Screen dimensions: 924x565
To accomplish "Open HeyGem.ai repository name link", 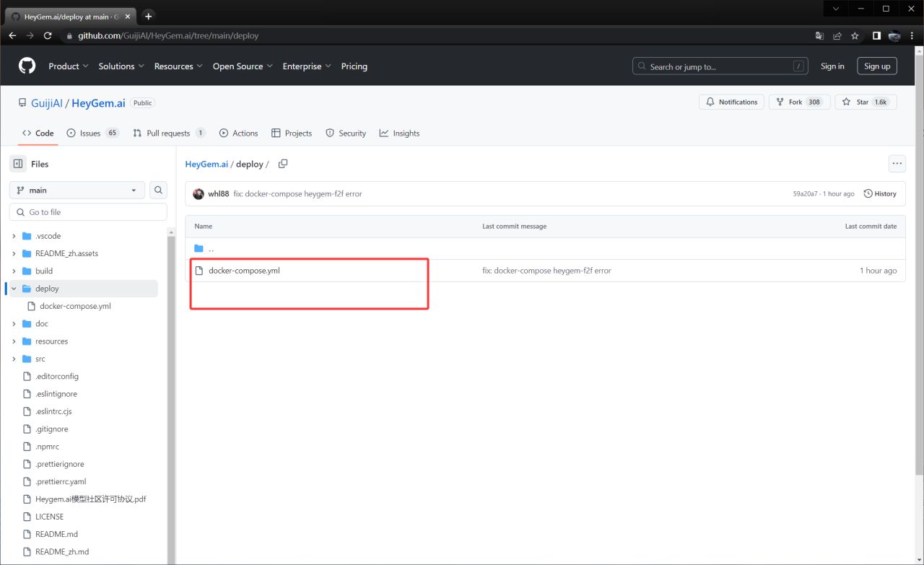I will (x=98, y=103).
